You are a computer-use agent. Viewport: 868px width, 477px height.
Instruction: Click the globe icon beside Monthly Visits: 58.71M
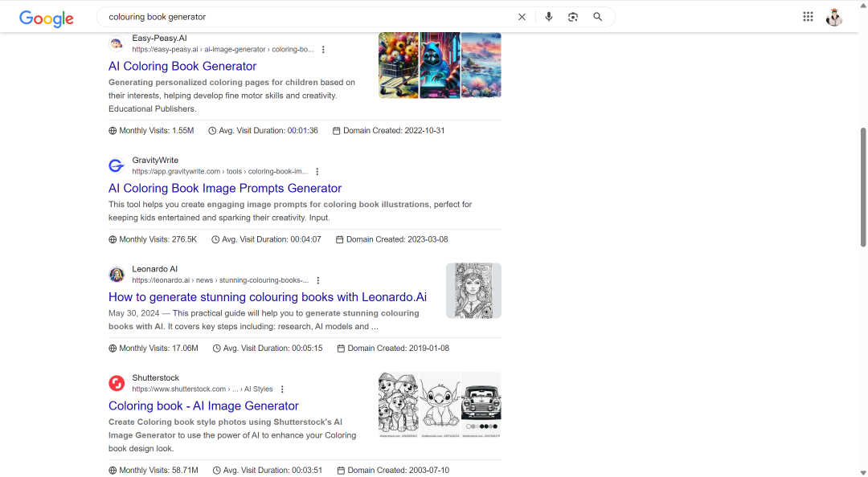tap(113, 471)
